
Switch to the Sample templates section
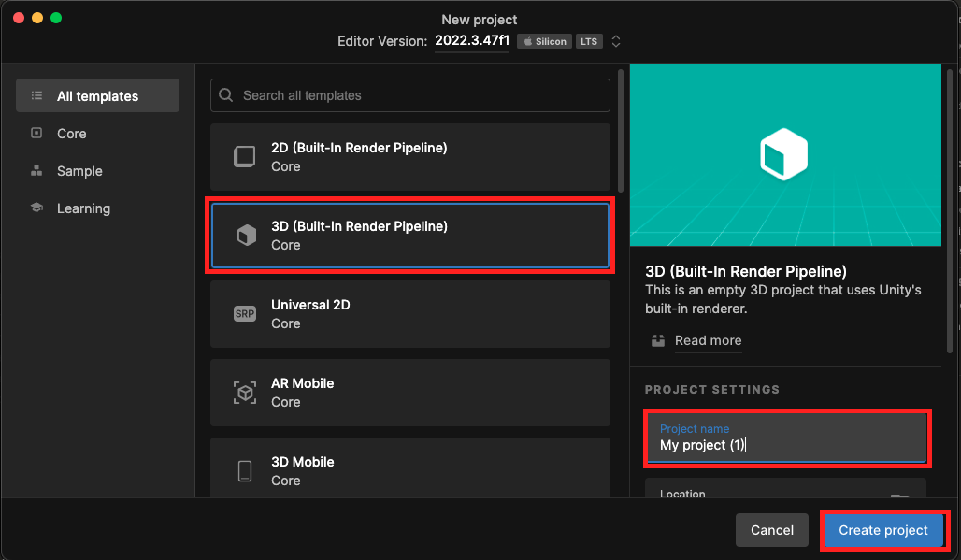pyautogui.click(x=79, y=170)
